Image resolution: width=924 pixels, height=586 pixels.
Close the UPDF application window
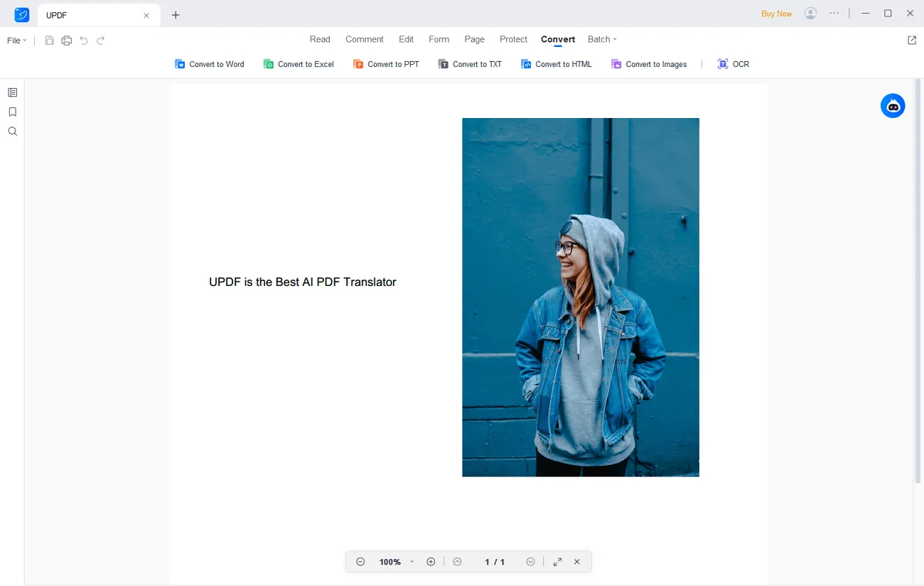point(910,14)
